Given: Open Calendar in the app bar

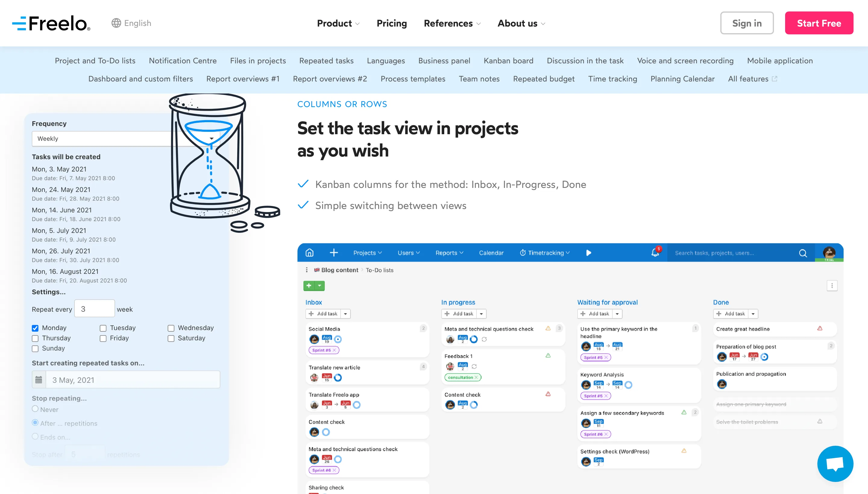Looking at the screenshot, I should coord(491,253).
